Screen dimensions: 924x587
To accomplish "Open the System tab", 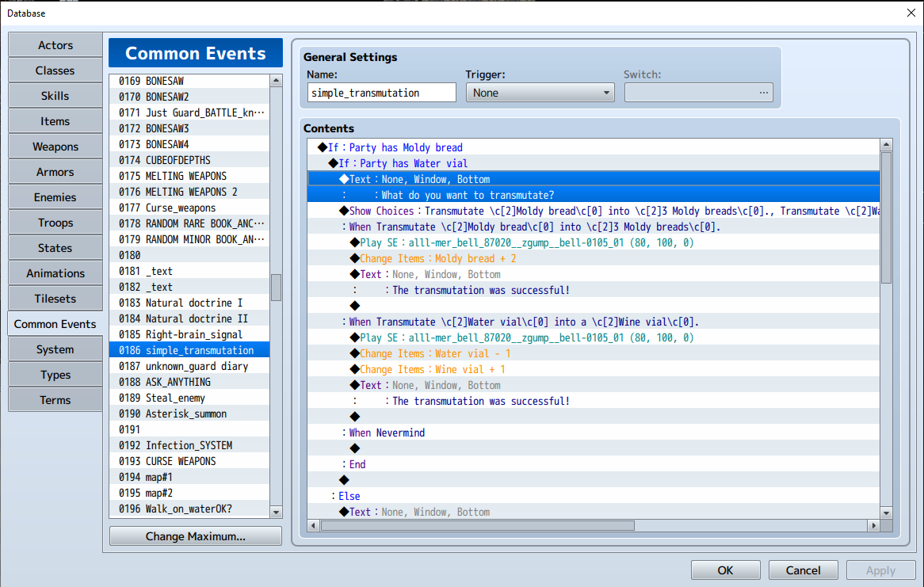I will (x=55, y=349).
